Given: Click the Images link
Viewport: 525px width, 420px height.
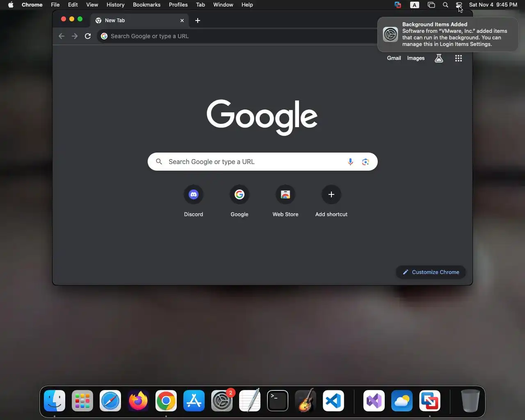Looking at the screenshot, I should coord(415,58).
